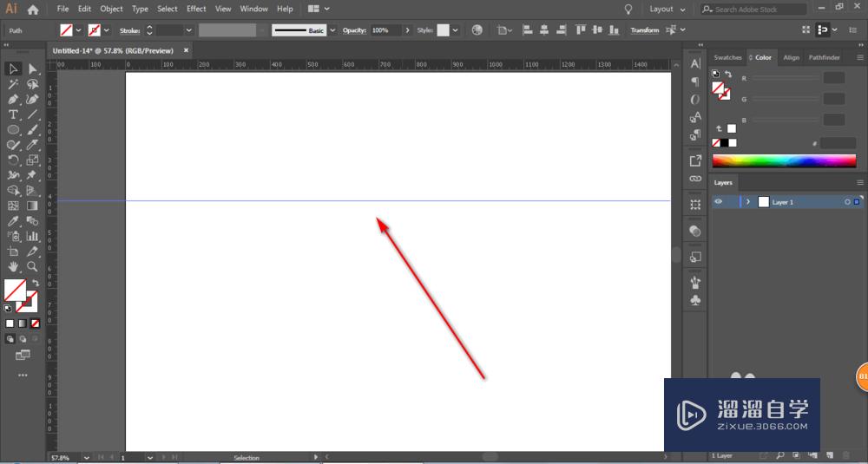
Task: Open the Symbols panel club icon
Action: (695, 300)
